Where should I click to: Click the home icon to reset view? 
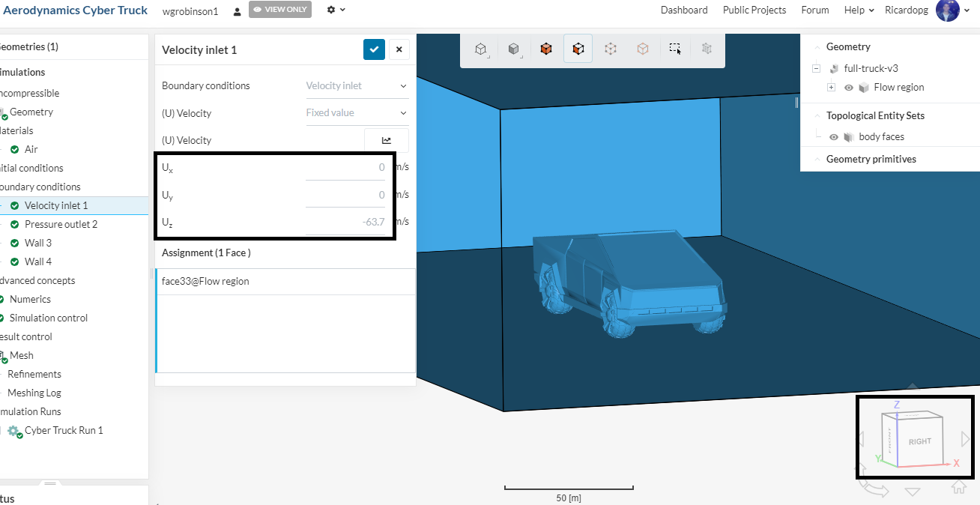click(x=959, y=488)
